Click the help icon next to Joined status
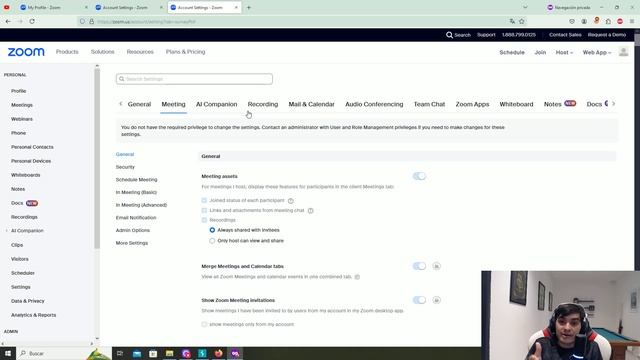The image size is (640, 360). point(291,201)
